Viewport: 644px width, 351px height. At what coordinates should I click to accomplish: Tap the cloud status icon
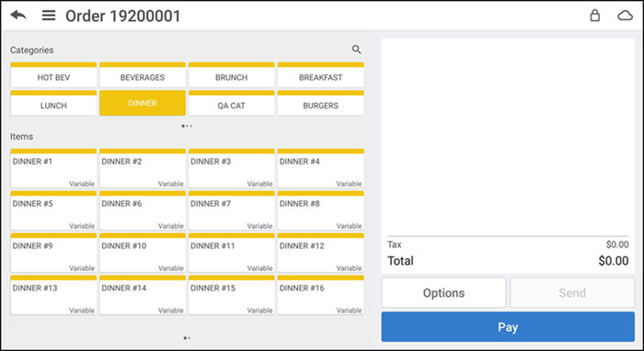pyautogui.click(x=625, y=16)
